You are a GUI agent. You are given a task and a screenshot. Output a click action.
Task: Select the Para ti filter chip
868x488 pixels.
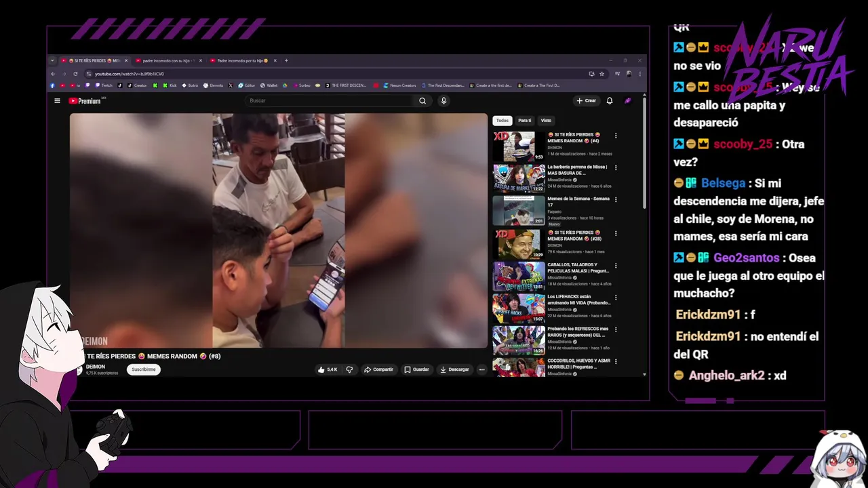pyautogui.click(x=525, y=121)
